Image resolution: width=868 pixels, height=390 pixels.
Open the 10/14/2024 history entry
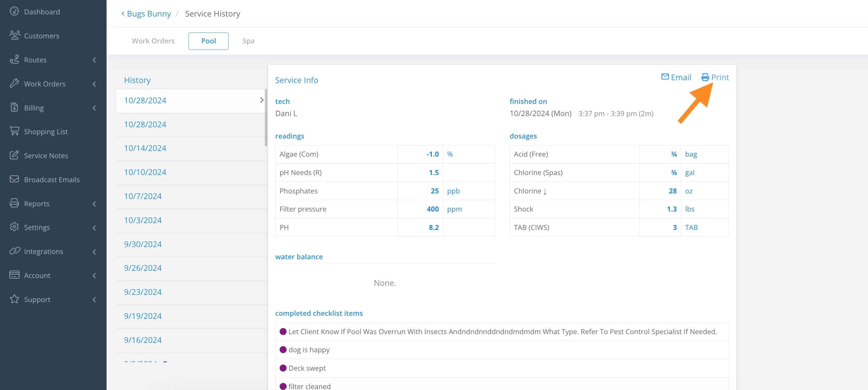[145, 148]
